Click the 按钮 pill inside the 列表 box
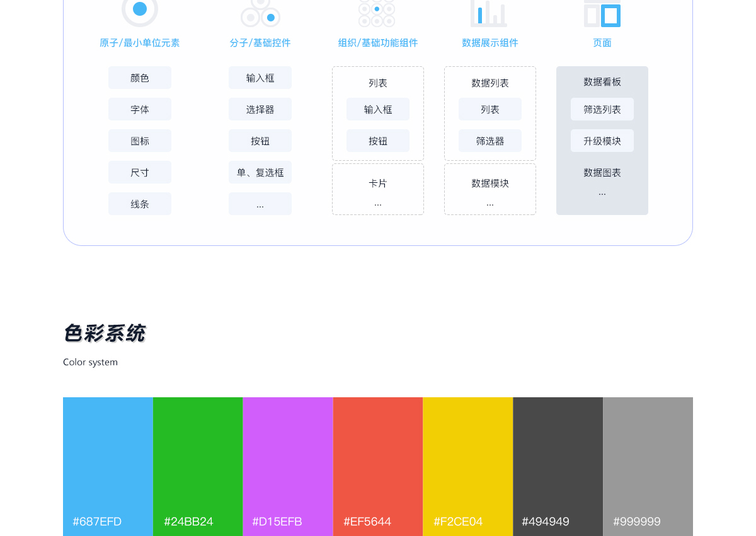Viewport: 756px width, 536px height. (x=378, y=141)
